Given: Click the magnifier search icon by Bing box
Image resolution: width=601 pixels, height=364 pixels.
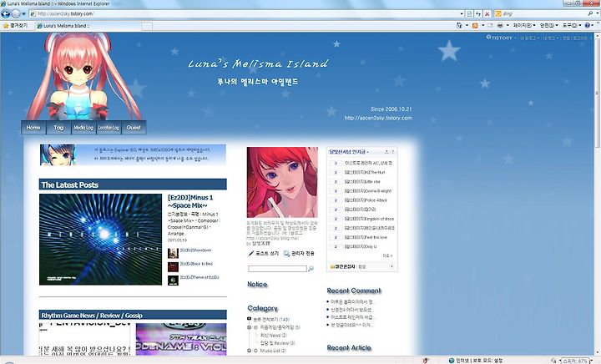Looking at the screenshot, I should coord(591,14).
